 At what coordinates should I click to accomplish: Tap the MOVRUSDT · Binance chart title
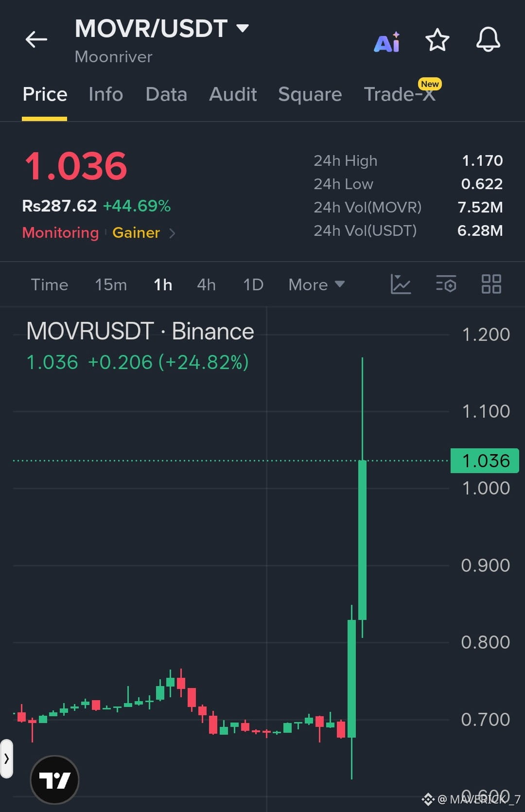(x=140, y=331)
